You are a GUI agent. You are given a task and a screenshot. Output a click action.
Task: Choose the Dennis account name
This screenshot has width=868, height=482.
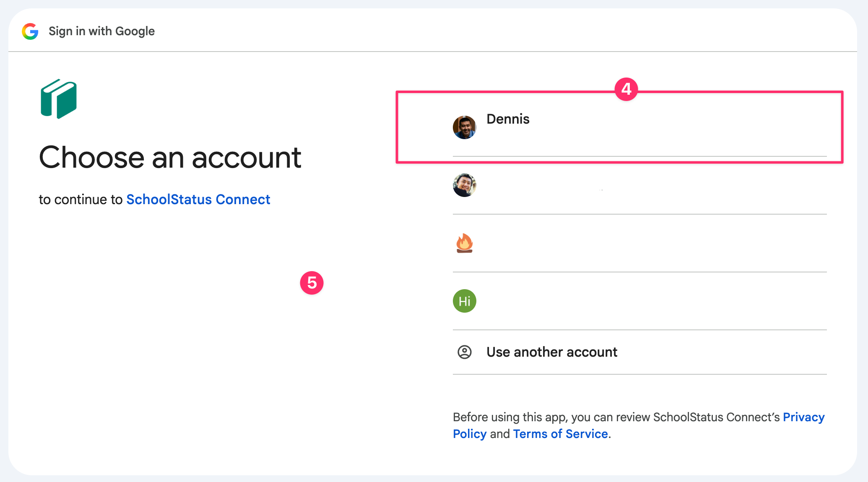(x=508, y=119)
